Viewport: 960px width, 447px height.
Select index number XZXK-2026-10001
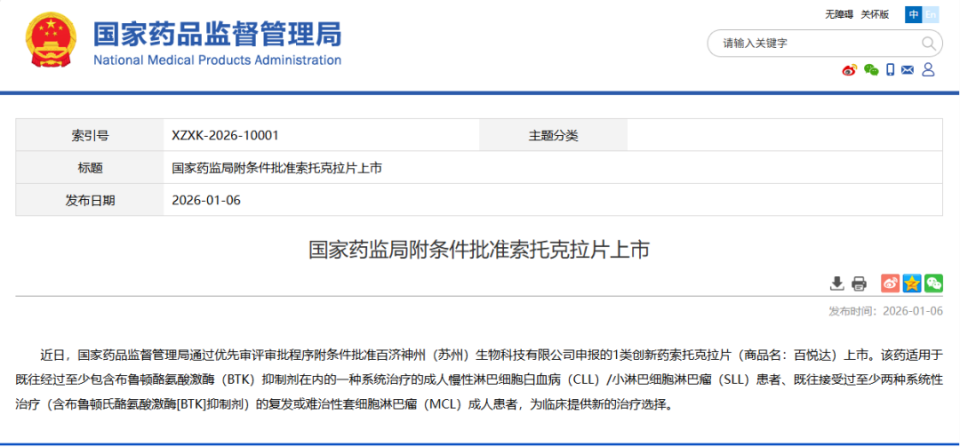225,135
